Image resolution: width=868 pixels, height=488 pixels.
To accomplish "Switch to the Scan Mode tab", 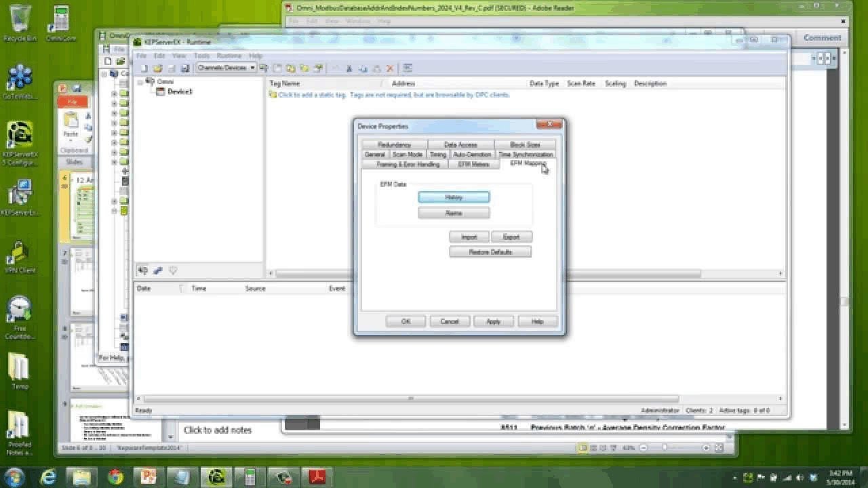I will point(408,155).
